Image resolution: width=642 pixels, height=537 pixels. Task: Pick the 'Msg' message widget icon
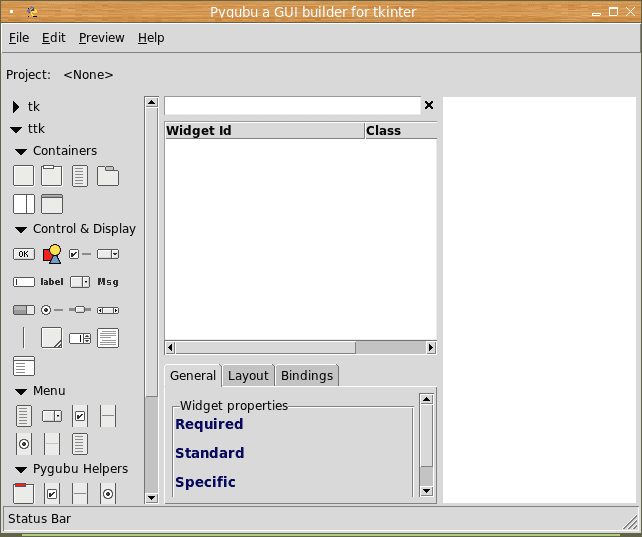coord(108,282)
